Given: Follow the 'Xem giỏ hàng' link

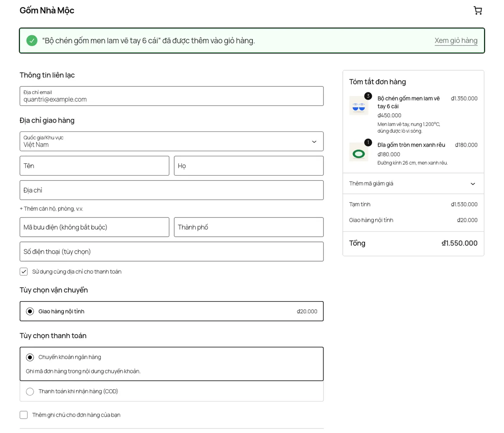Looking at the screenshot, I should [456, 40].
